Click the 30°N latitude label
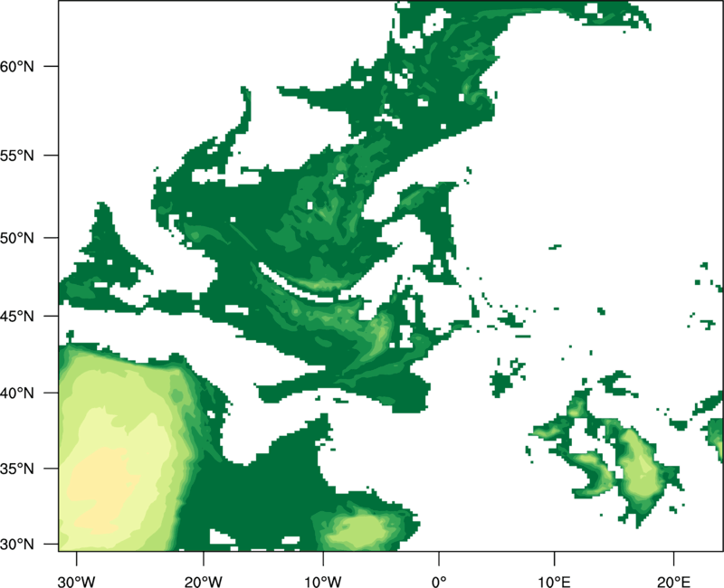This screenshot has height=588, width=724. 17,545
